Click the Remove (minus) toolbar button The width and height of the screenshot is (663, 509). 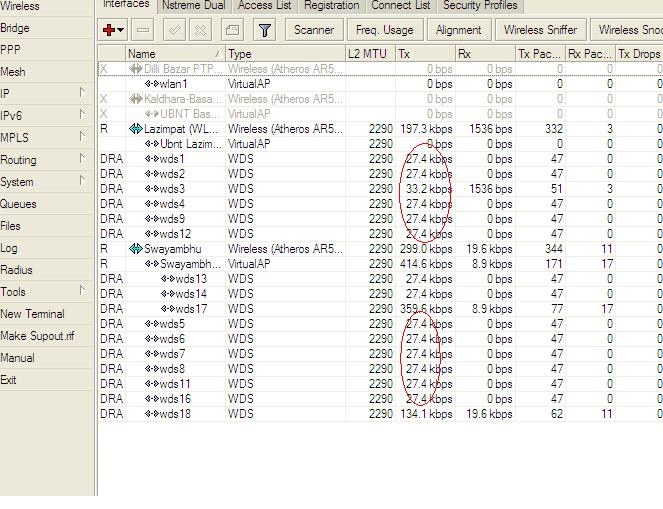point(143,30)
